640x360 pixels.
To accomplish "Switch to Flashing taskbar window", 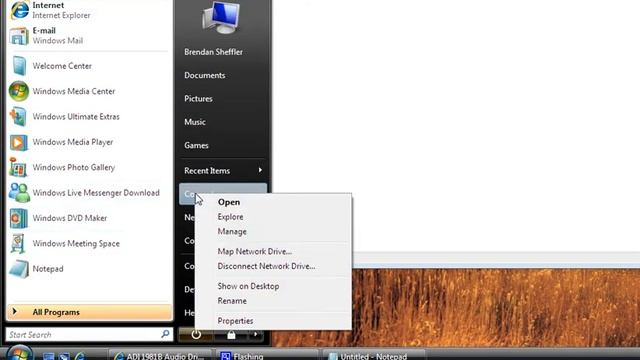I will pos(267,355).
